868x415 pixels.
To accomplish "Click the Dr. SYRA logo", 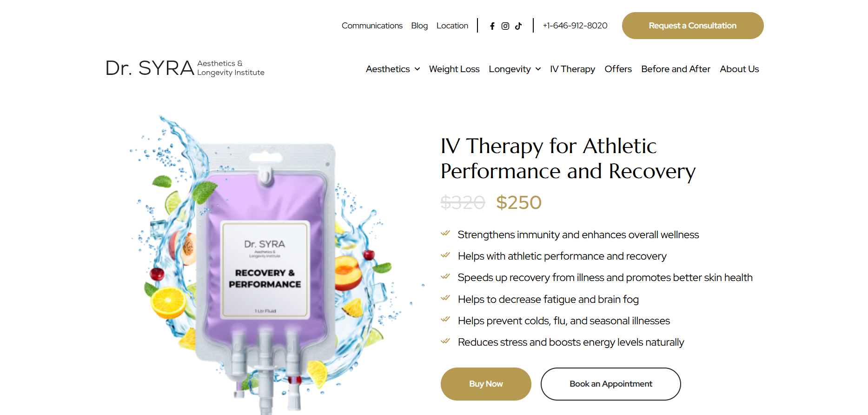I will (185, 68).
